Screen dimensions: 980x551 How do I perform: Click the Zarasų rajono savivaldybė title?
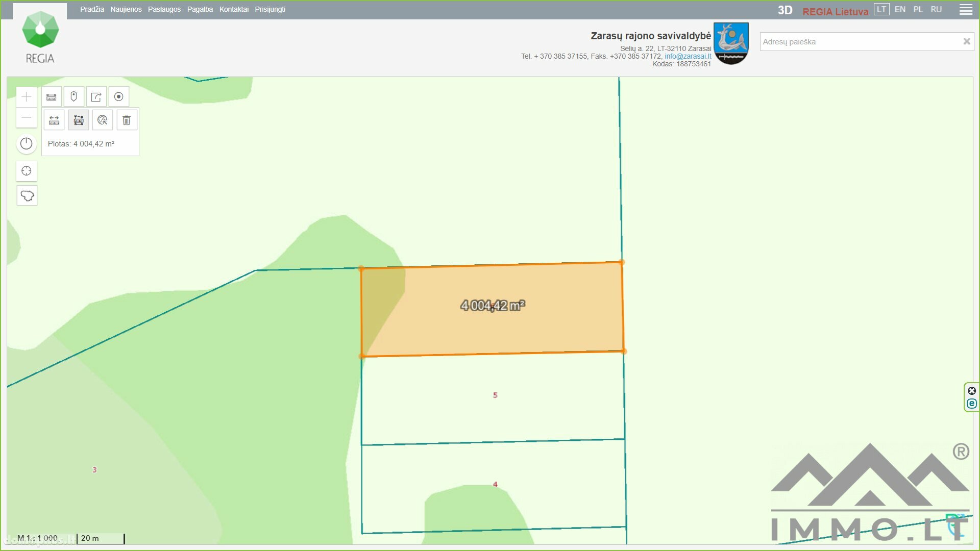pos(651,36)
